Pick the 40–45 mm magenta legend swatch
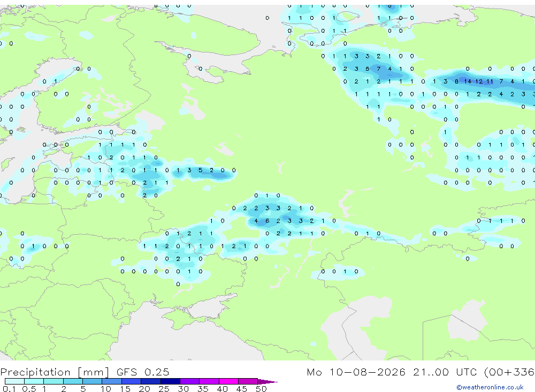The width and height of the screenshot is (535, 392). coord(228,381)
